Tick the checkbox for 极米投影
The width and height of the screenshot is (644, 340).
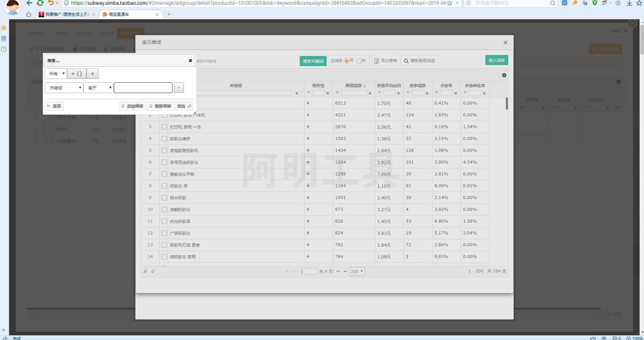click(164, 198)
